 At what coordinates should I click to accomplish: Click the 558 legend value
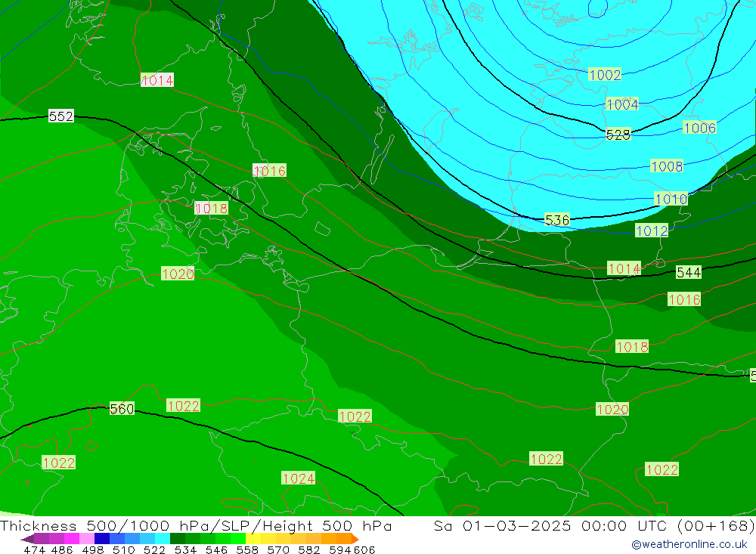tap(247, 550)
